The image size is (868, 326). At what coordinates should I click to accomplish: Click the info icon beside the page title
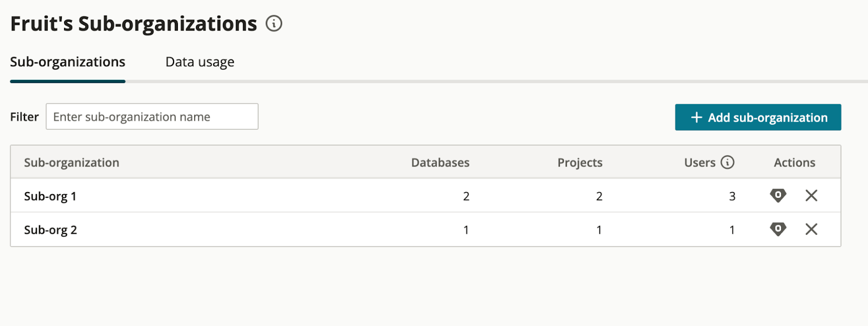click(x=274, y=23)
